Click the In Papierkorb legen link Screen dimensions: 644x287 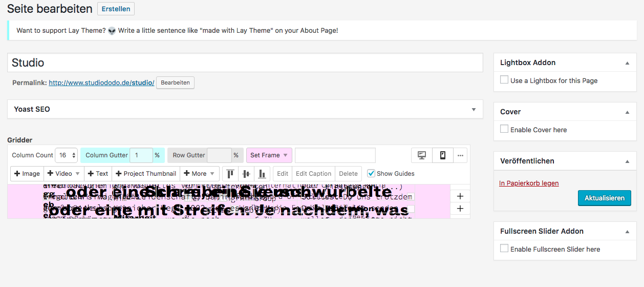tap(529, 183)
